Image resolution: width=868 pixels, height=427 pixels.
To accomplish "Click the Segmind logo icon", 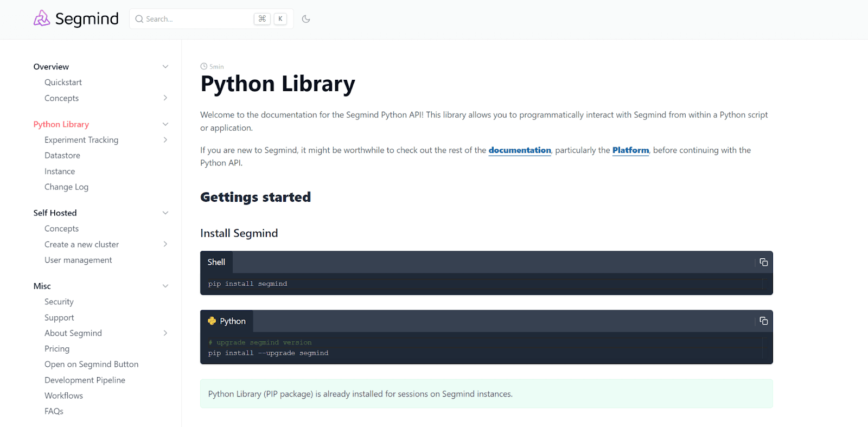I will (42, 18).
